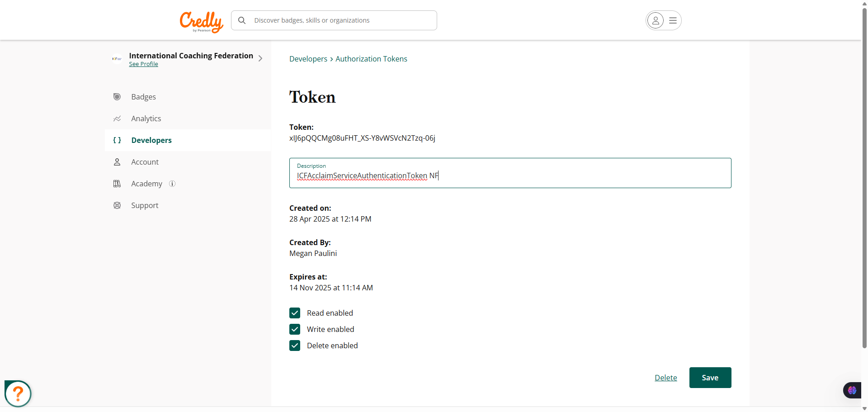This screenshot has height=412, width=868.
Task: Click the Analytics chart icon
Action: coord(117,118)
